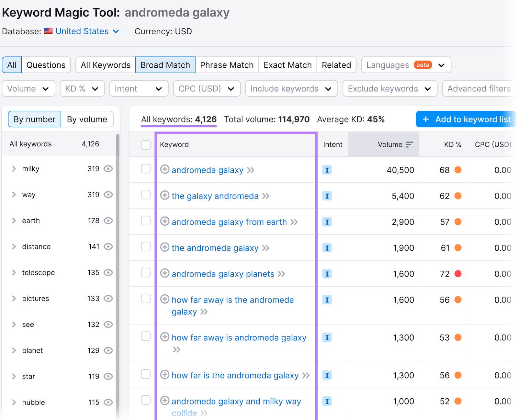Click the Intent badge for "the galaxy andromeda"
This screenshot has width=518, height=420.
[327, 196]
